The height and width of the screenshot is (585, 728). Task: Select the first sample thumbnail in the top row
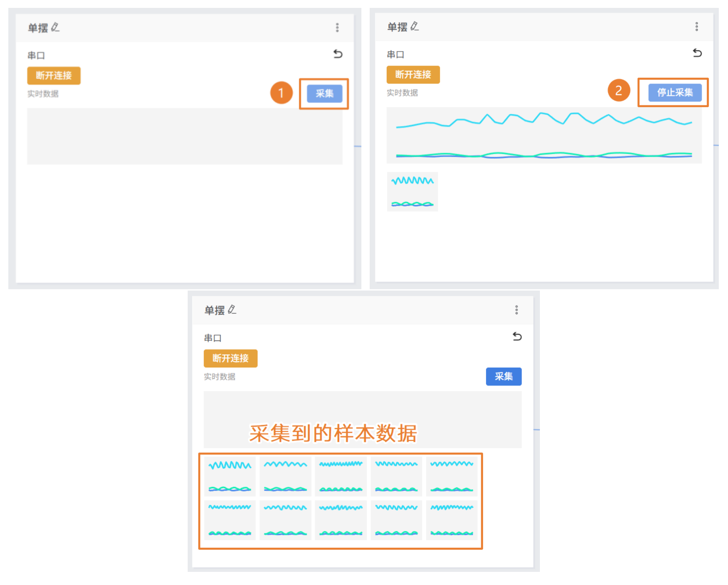pyautogui.click(x=230, y=476)
